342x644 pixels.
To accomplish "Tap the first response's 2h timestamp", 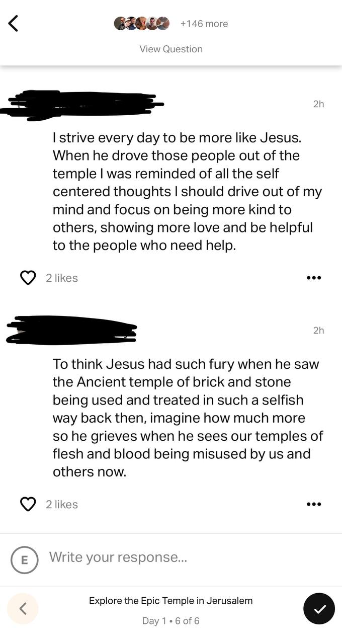I will [318, 104].
